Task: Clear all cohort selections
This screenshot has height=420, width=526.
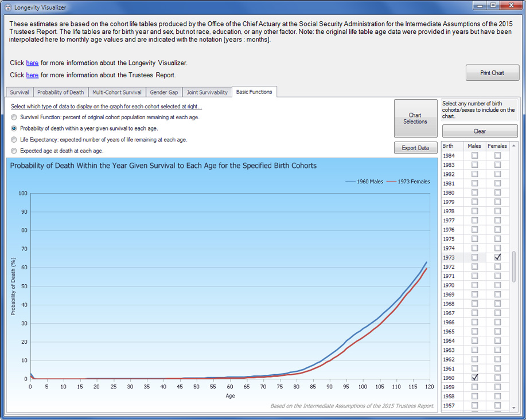Action: [480, 131]
